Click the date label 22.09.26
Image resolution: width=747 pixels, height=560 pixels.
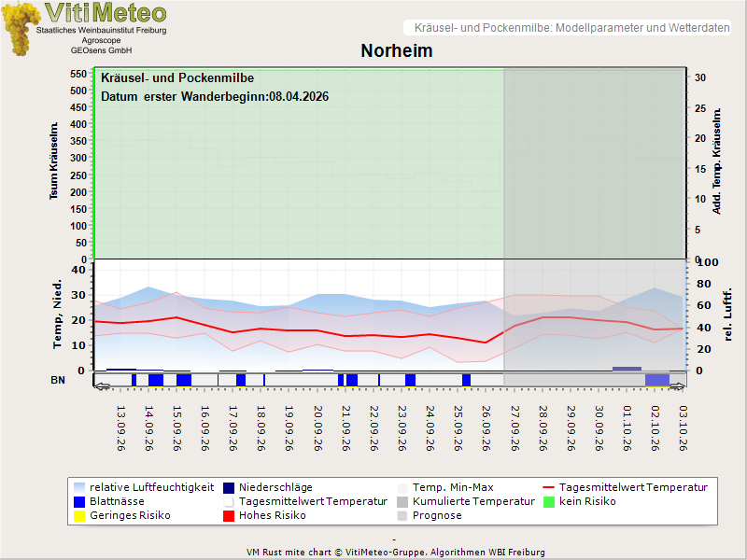point(374,428)
